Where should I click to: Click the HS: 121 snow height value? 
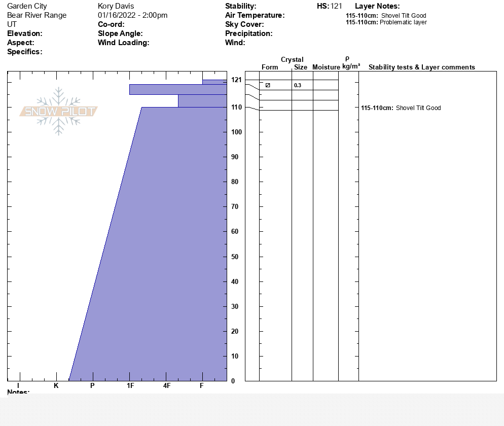[x=330, y=6]
